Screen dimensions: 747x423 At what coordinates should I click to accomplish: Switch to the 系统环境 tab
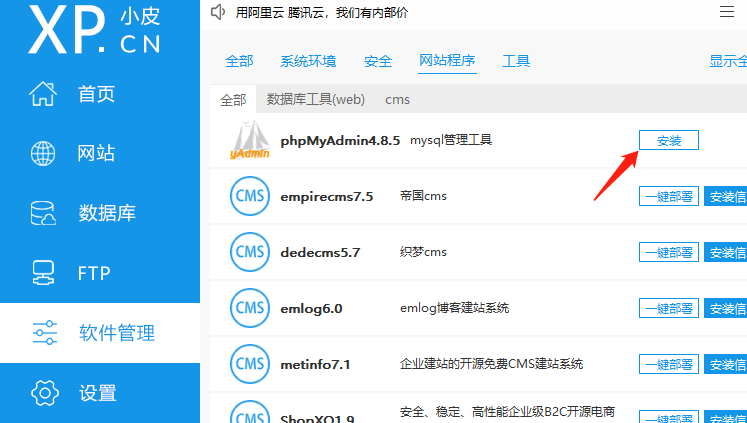click(x=308, y=61)
